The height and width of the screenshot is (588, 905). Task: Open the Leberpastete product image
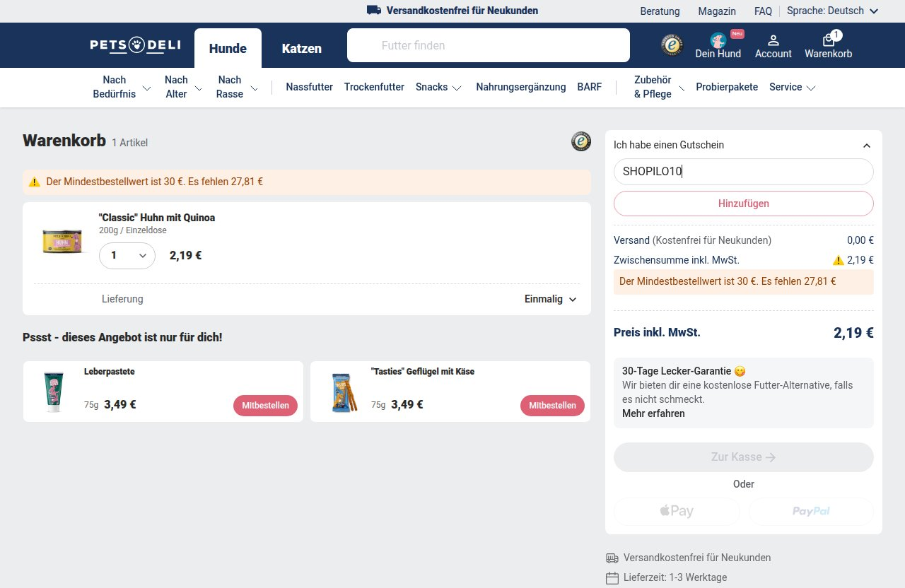point(54,392)
